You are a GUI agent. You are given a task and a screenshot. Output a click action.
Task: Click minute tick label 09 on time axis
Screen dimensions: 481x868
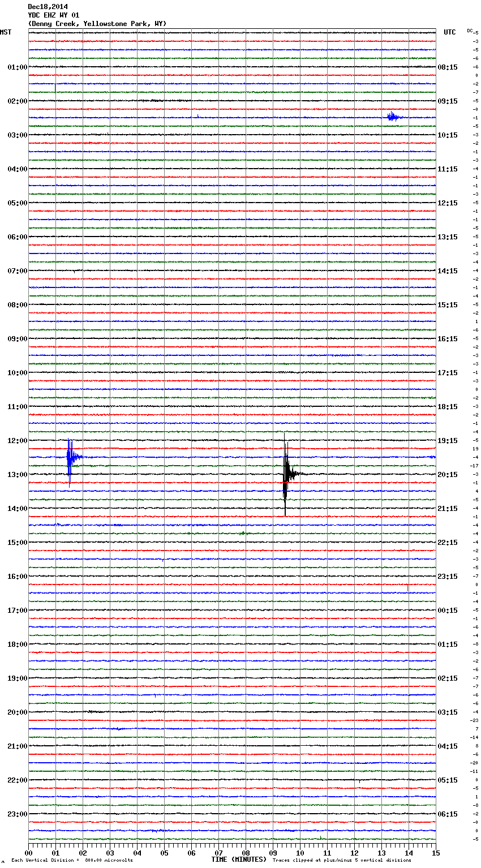click(273, 853)
